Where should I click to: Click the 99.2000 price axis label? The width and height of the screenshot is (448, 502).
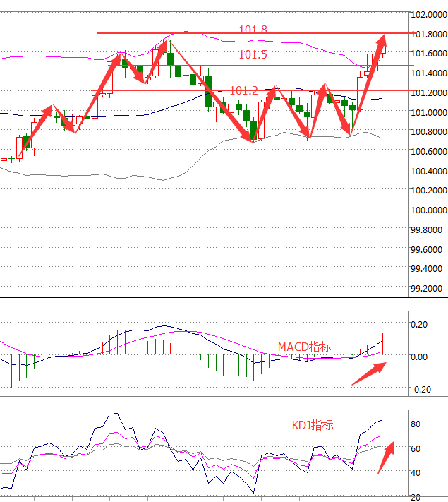click(426, 289)
